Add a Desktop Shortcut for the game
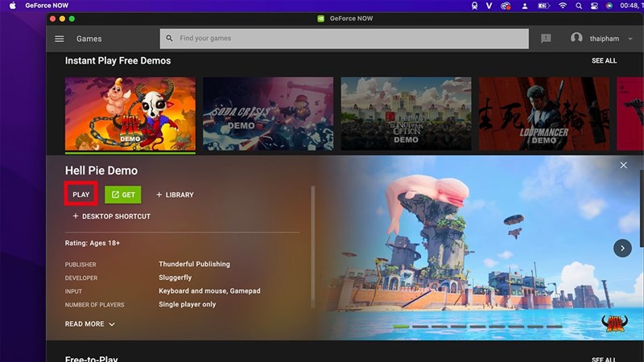The height and width of the screenshot is (362, 644). (112, 216)
